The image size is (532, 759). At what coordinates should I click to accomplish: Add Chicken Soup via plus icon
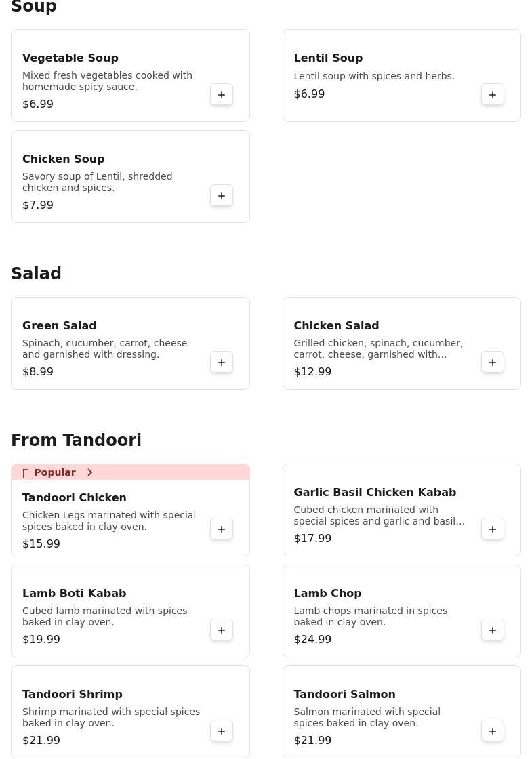click(x=221, y=196)
